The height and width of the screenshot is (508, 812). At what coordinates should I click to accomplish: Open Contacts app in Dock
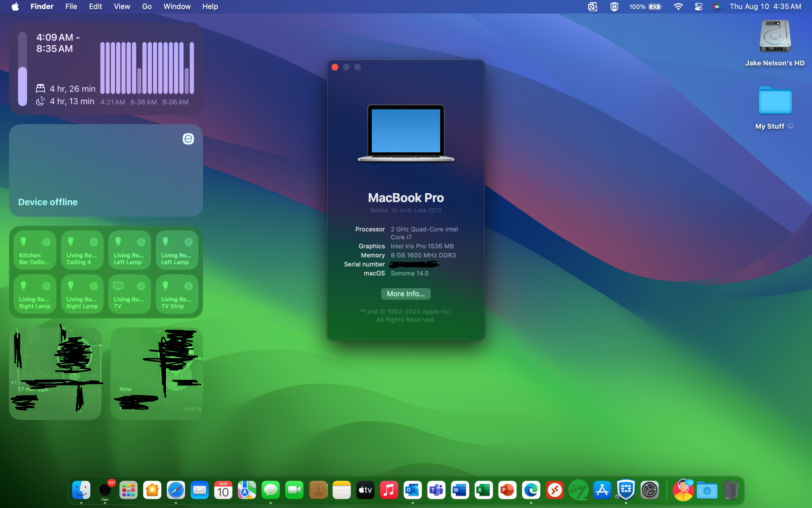[318, 490]
